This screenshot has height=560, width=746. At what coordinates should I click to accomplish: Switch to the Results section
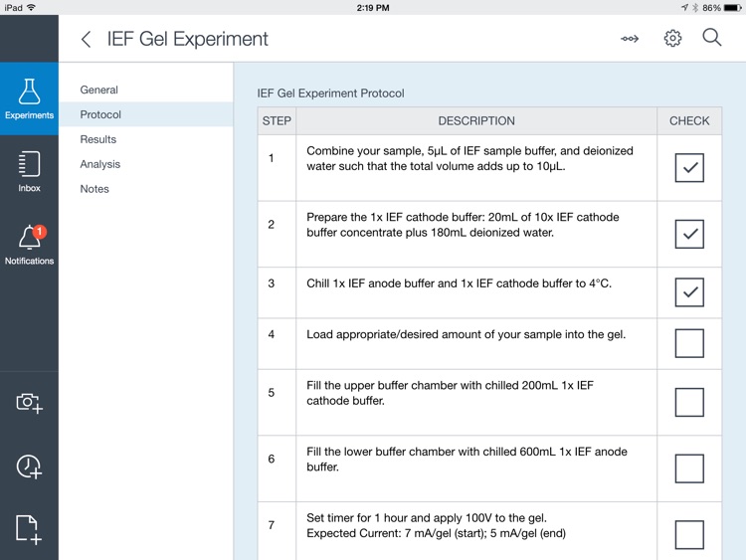(x=98, y=139)
